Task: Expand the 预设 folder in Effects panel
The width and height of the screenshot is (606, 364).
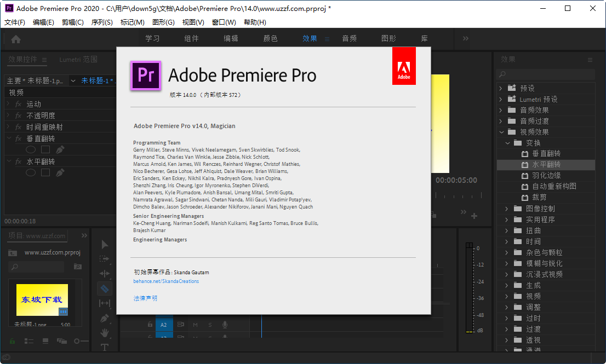Action: (x=500, y=88)
